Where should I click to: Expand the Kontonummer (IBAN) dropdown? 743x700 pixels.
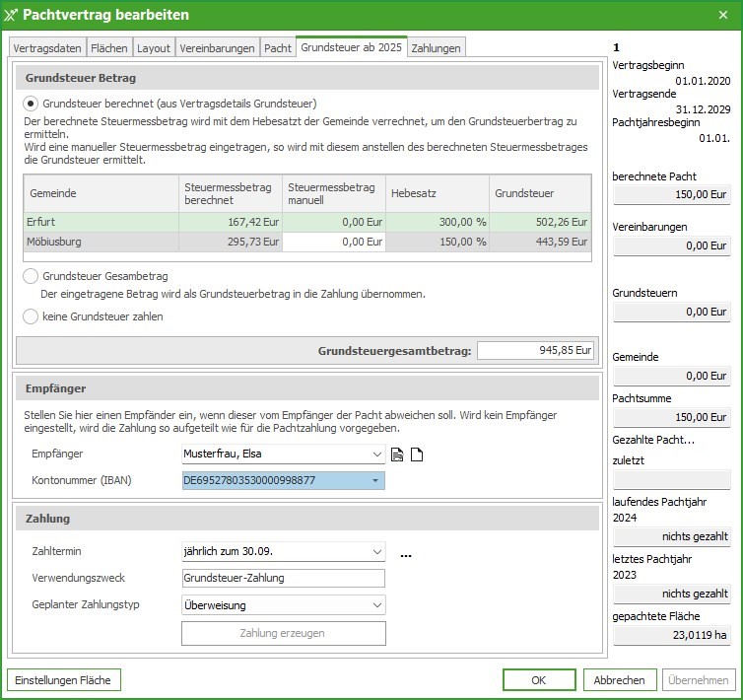pyautogui.click(x=374, y=481)
